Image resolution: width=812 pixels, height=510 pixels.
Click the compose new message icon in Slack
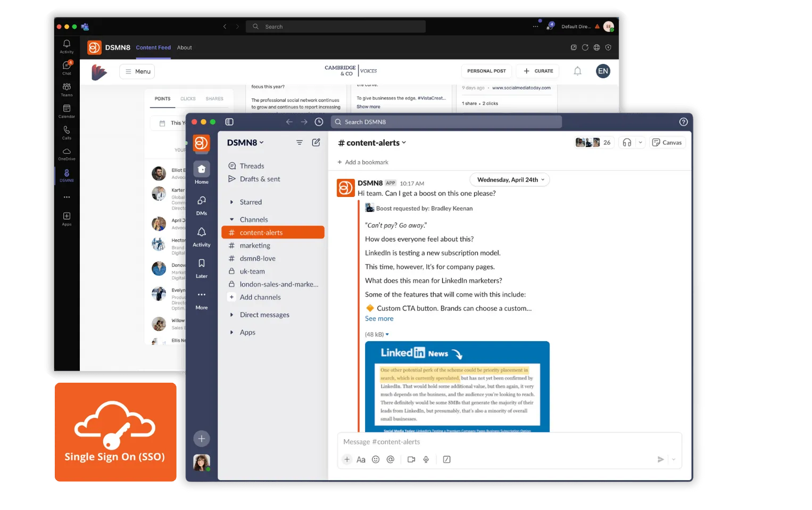316,142
